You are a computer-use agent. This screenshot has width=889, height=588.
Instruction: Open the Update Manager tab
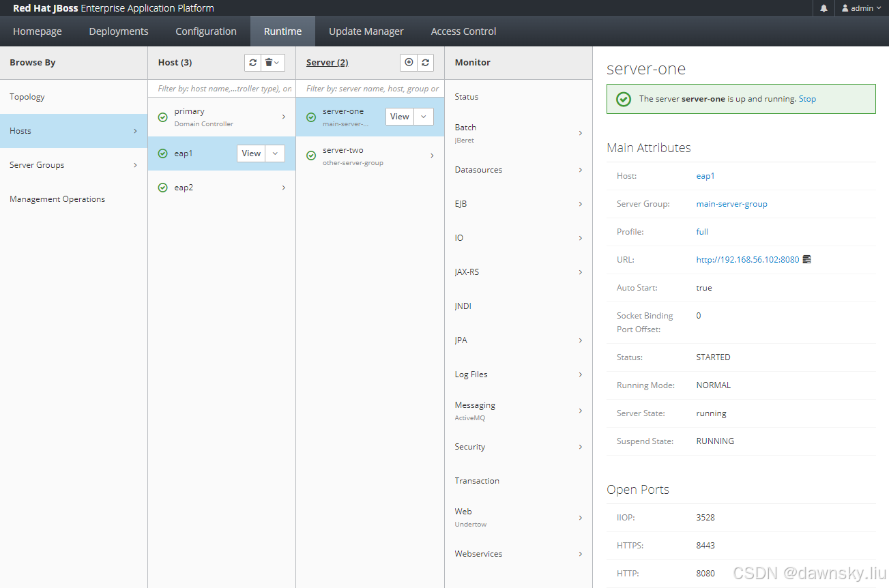[x=366, y=31]
